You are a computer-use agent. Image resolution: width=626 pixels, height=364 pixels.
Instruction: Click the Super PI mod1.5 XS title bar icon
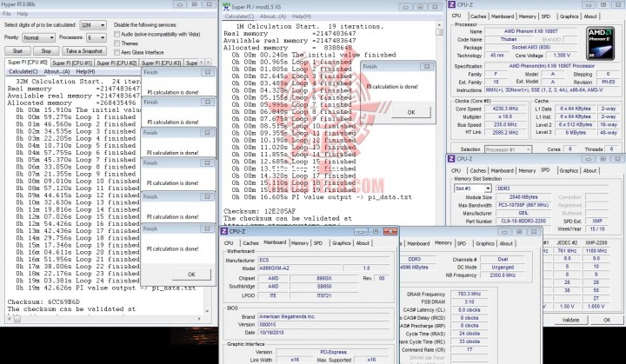[226, 6]
